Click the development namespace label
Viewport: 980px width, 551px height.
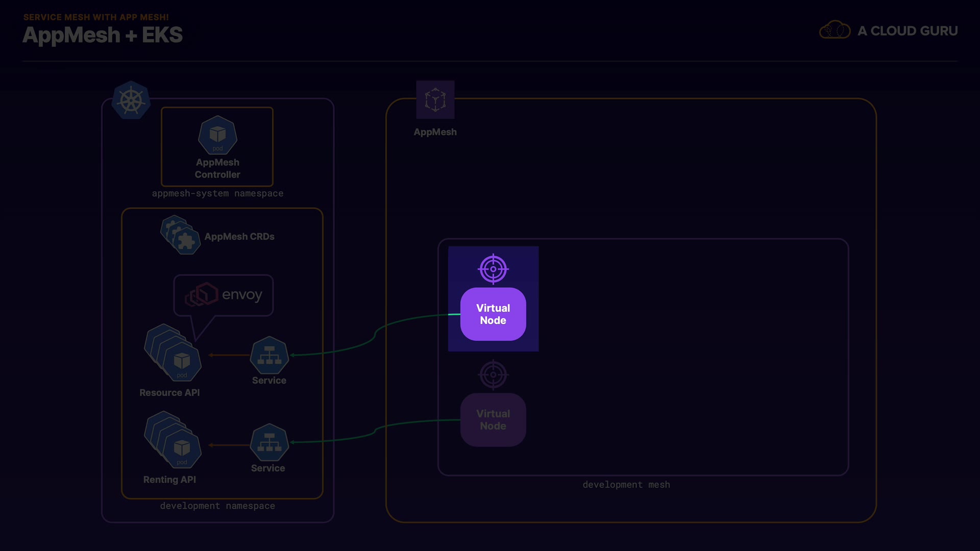(217, 506)
